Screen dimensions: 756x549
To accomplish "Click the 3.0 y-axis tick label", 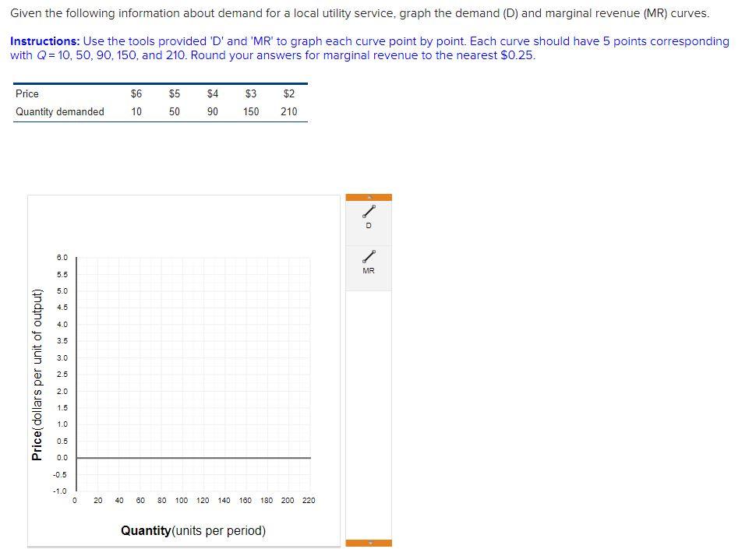I will (62, 357).
